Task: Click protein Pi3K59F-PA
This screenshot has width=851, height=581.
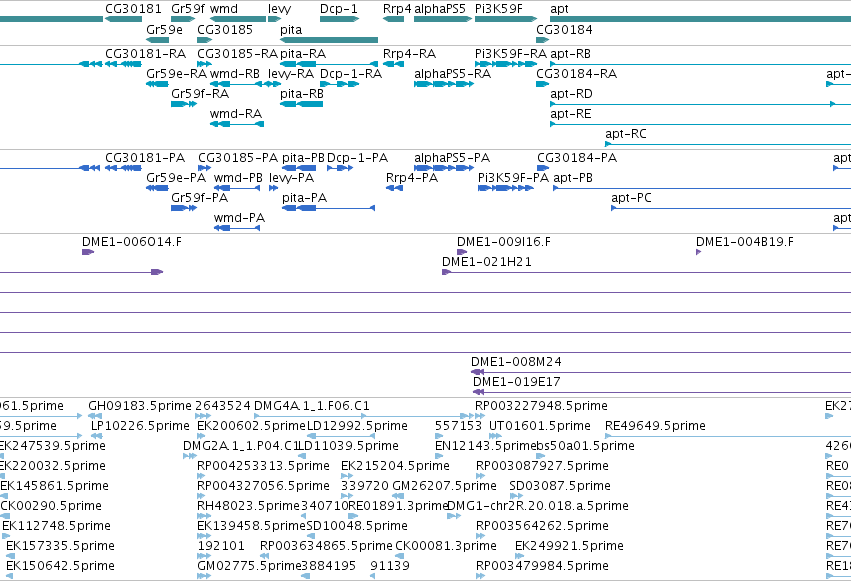Action: 513,178
